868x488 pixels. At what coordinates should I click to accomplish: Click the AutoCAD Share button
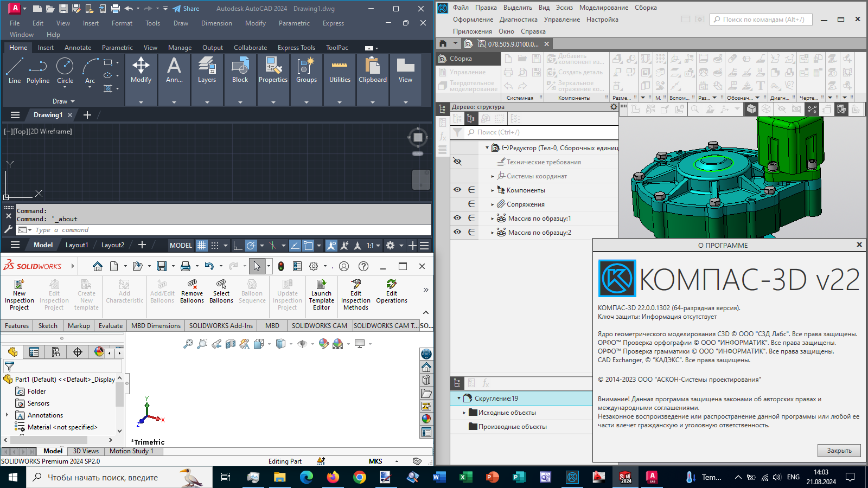[x=186, y=9]
